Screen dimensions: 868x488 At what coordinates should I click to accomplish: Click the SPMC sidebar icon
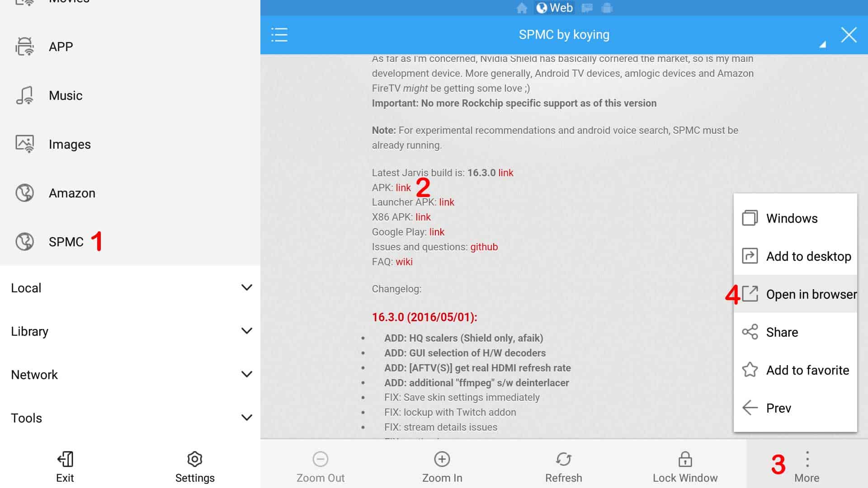coord(24,241)
